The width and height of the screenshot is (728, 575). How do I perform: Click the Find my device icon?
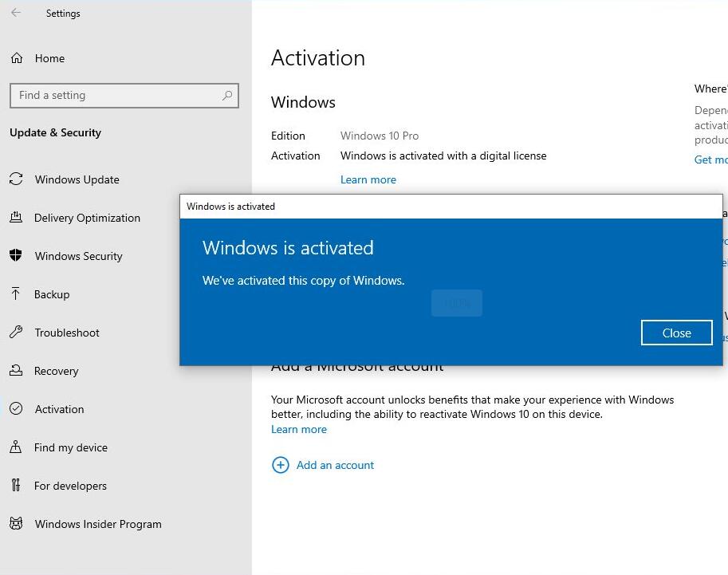16,447
